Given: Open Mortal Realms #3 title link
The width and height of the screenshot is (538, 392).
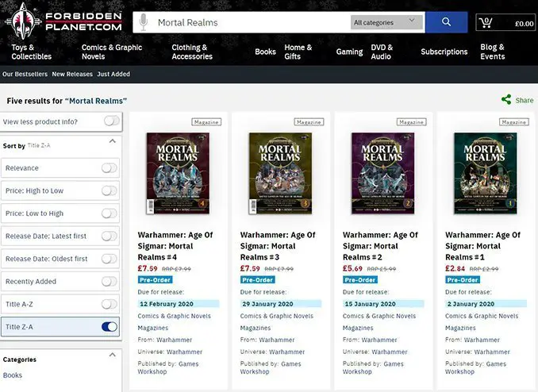Looking at the screenshot, I should click(x=278, y=246).
